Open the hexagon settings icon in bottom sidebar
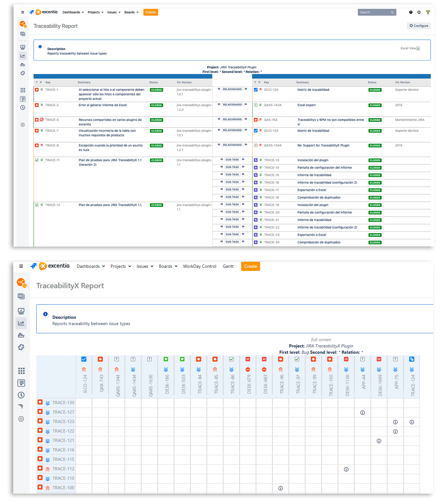Image resolution: width=448 pixels, height=504 pixels. [x=21, y=419]
